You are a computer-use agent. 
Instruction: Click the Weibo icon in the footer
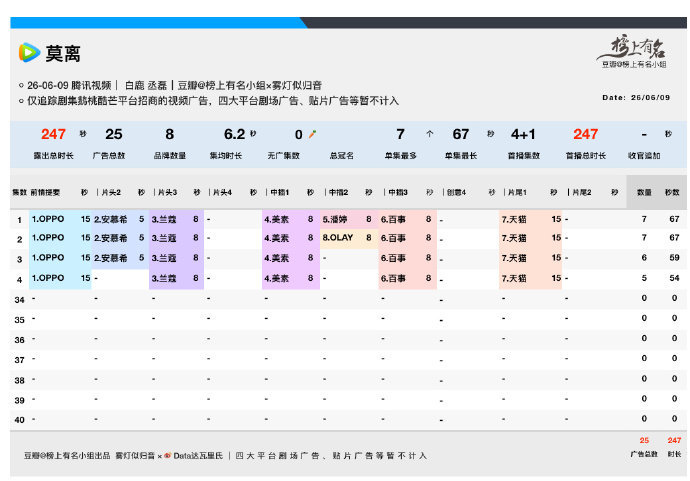(x=168, y=455)
